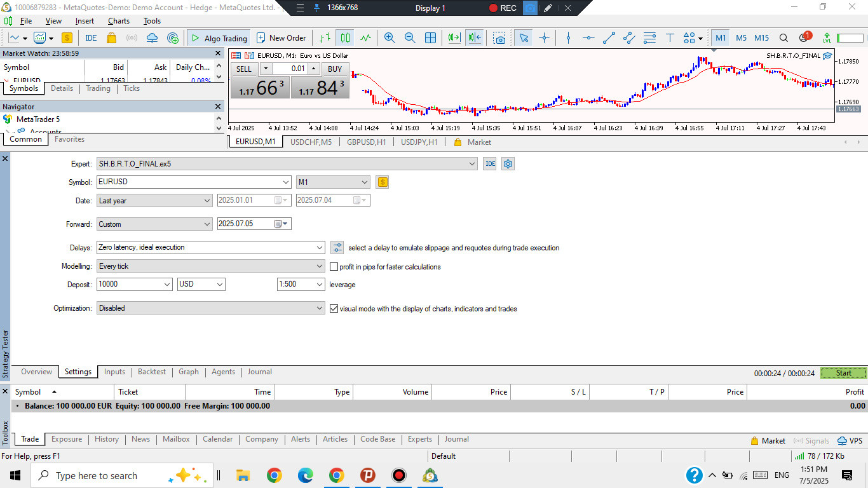Screen dimensions: 868x488
Task: Open symbol specification dollar icon
Action: (x=382, y=182)
